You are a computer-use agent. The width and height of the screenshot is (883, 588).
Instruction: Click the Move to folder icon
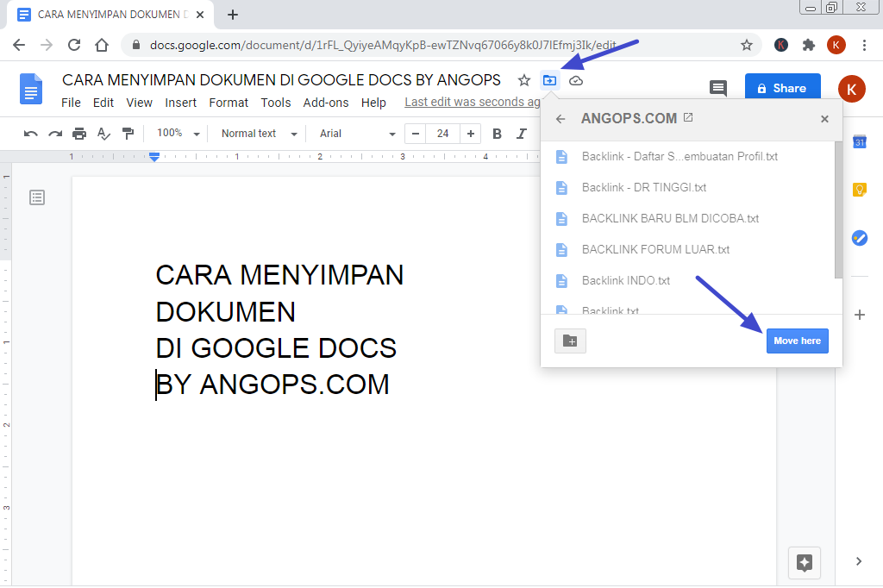point(549,80)
